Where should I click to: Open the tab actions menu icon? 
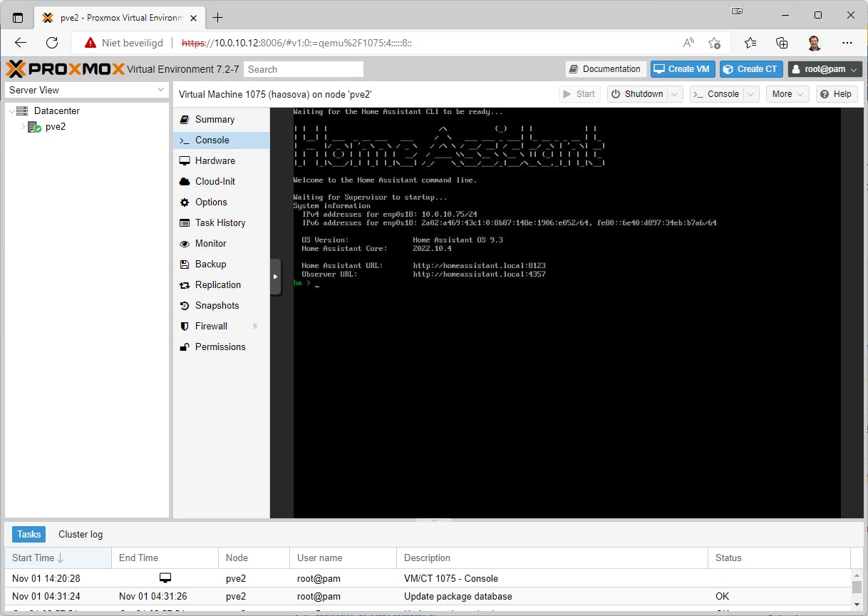18,17
